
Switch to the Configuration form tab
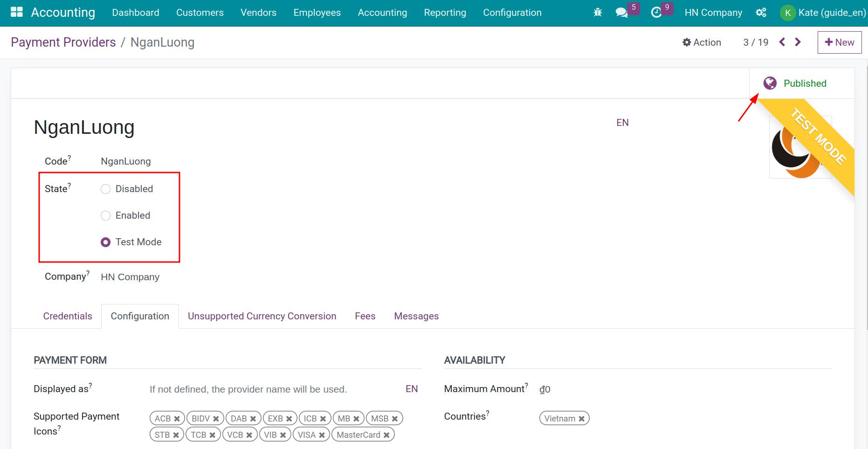point(140,316)
